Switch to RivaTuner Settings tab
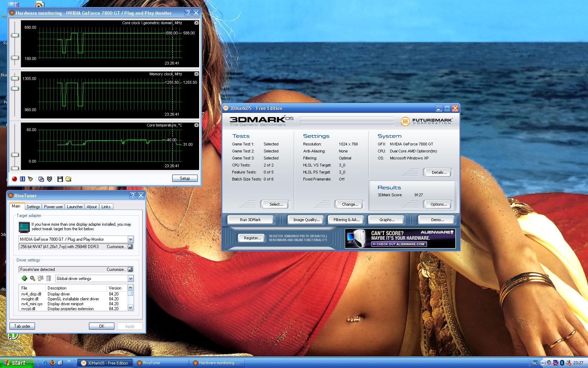Screen dimensions: 588x368 tap(33, 207)
